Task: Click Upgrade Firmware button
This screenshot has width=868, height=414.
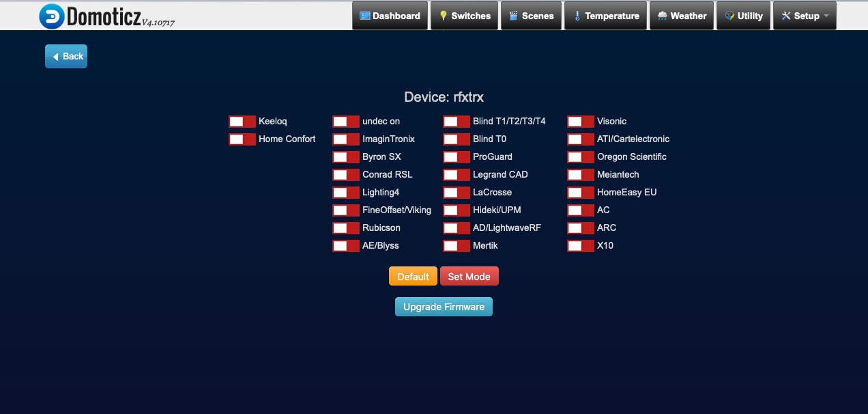Action: (444, 307)
